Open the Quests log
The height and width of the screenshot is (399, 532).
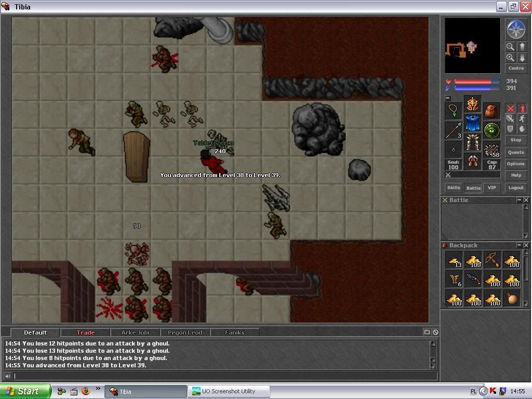[516, 152]
